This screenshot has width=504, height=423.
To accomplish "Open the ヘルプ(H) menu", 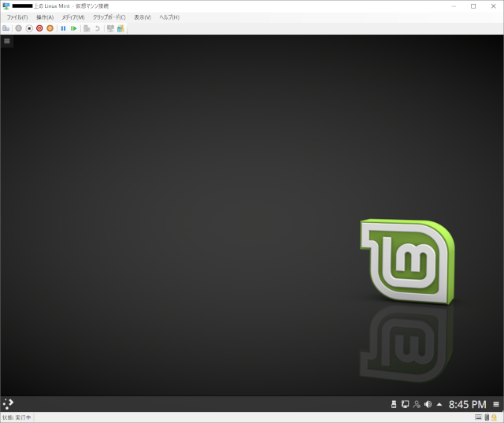I will (169, 17).
